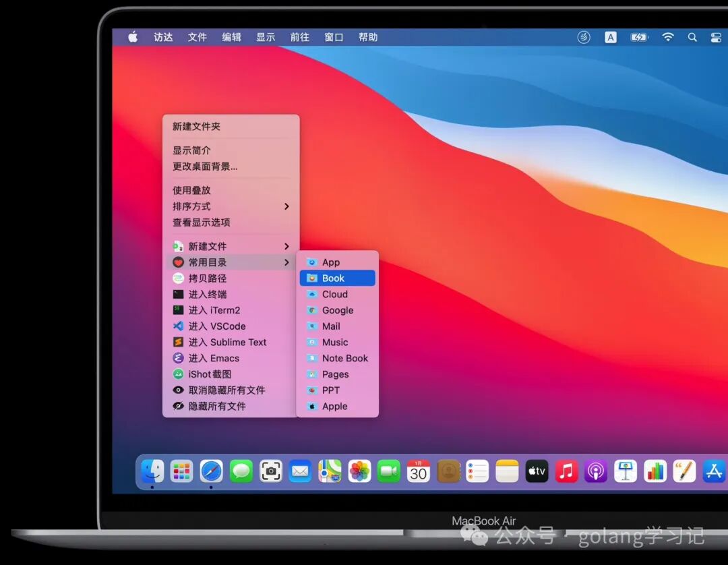Open the Screenshot app in Dock

click(271, 472)
